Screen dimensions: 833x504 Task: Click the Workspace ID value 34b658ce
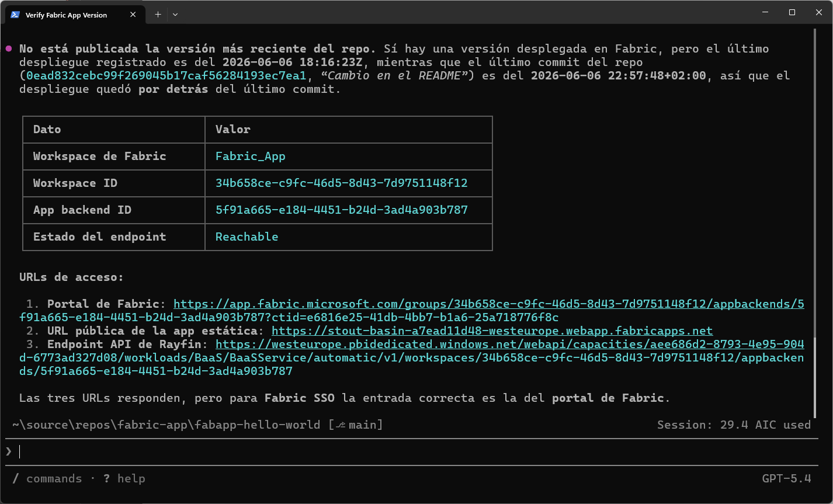341,183
